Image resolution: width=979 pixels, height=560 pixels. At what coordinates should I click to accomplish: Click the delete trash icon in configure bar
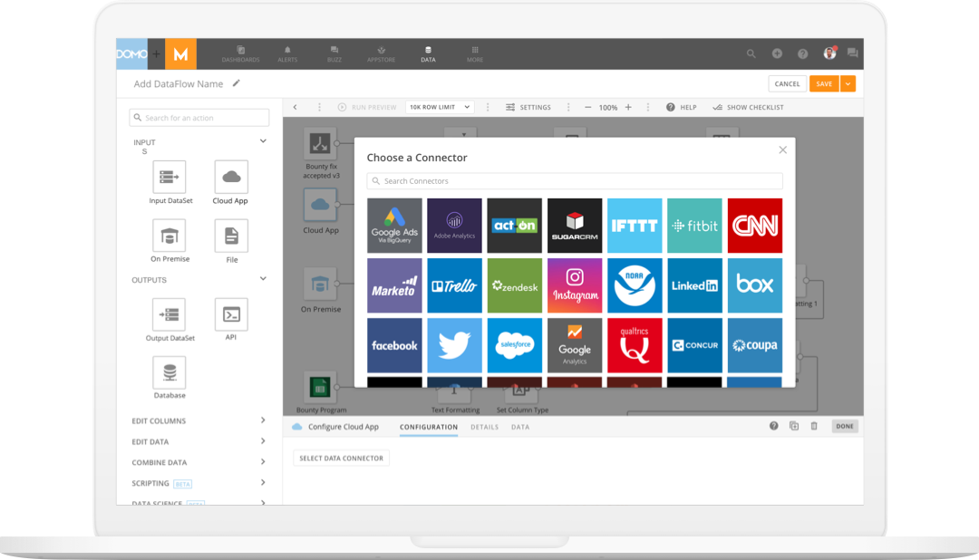(814, 426)
